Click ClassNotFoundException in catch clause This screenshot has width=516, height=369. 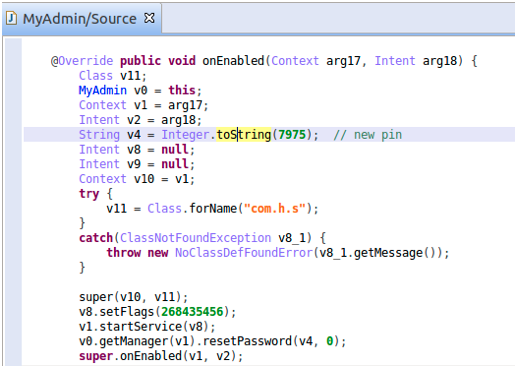[x=195, y=238]
